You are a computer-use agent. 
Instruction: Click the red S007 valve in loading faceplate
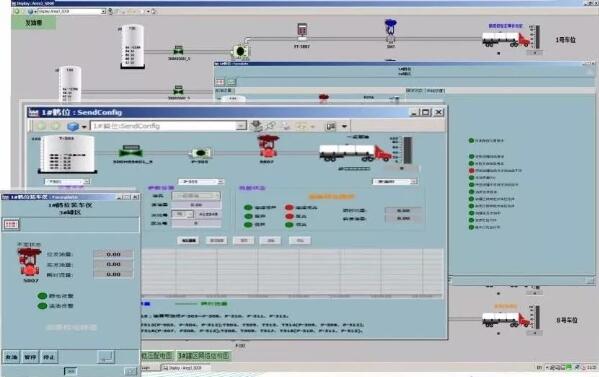[x=29, y=262]
